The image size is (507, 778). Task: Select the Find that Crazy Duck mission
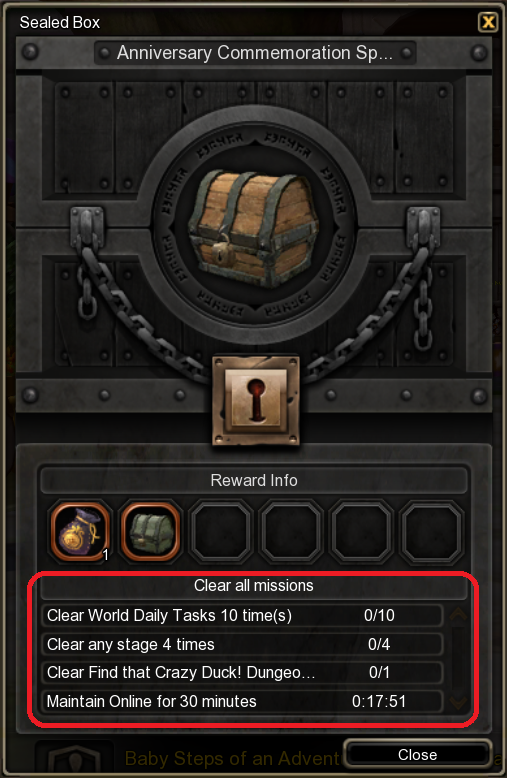[242, 672]
